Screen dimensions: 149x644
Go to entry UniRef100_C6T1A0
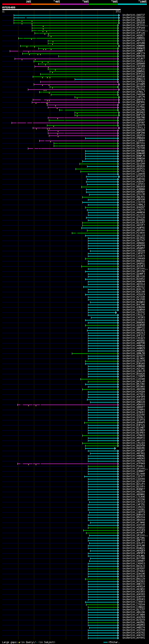tap(133, 105)
